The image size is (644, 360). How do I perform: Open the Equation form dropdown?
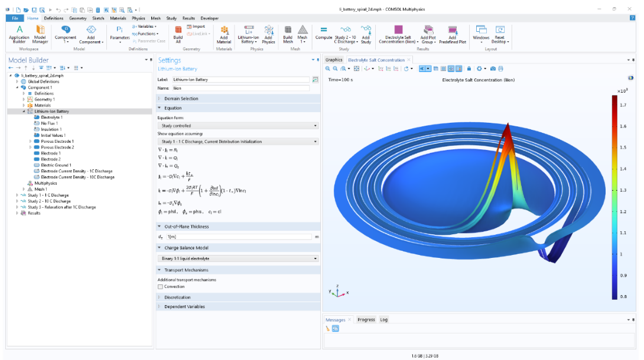click(x=238, y=126)
